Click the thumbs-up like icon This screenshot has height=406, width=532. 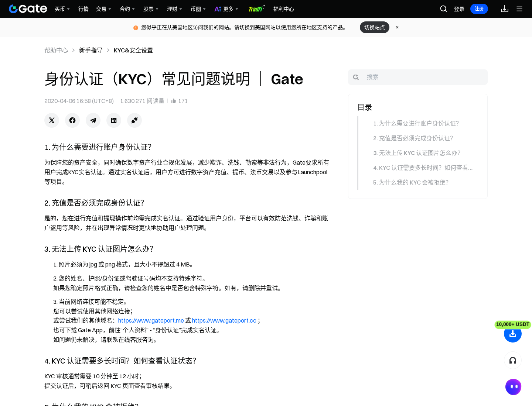174,101
